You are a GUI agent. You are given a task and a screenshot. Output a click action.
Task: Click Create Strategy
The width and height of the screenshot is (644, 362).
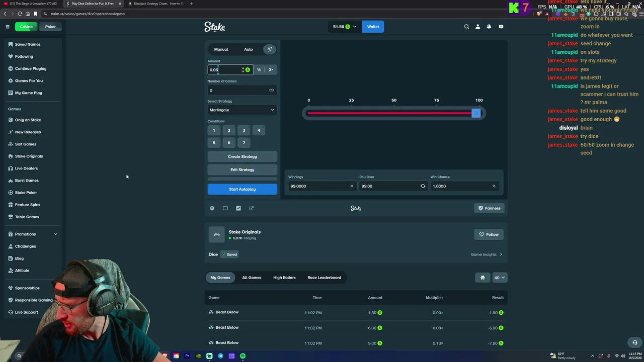pos(242,156)
